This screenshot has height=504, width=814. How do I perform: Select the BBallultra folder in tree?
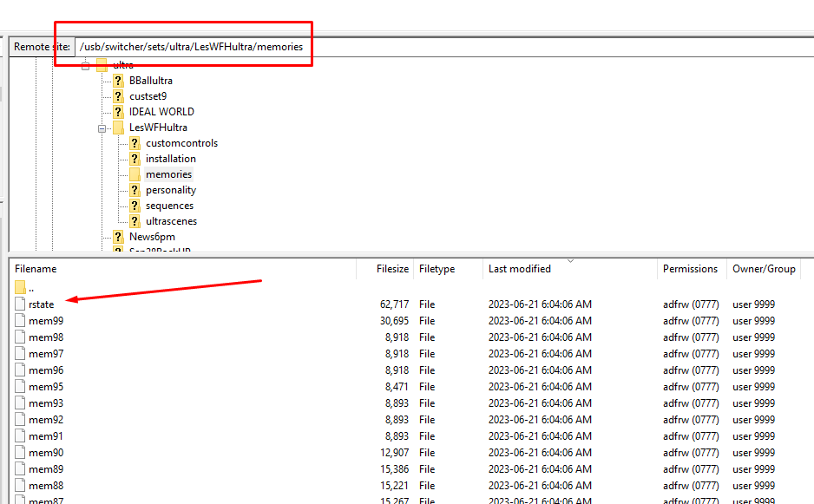tap(150, 81)
